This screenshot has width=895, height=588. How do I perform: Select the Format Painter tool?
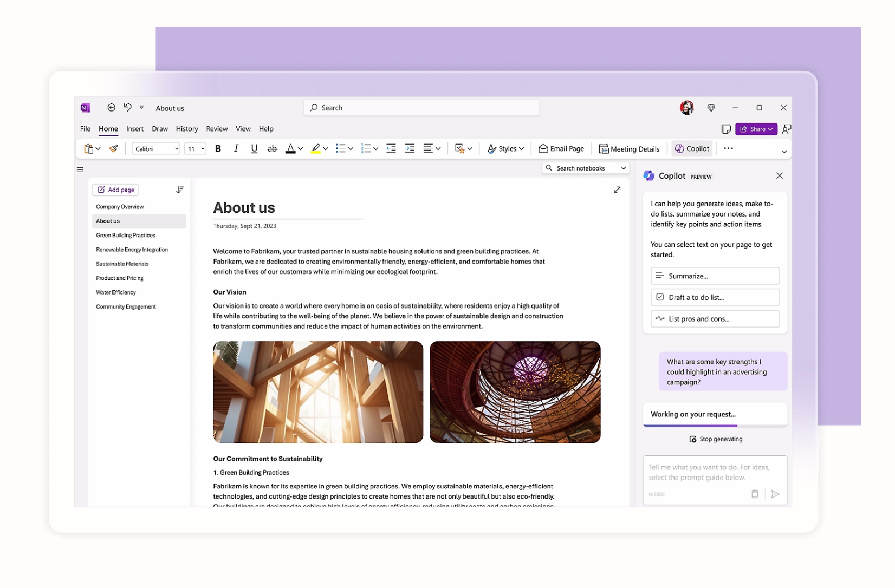[113, 148]
